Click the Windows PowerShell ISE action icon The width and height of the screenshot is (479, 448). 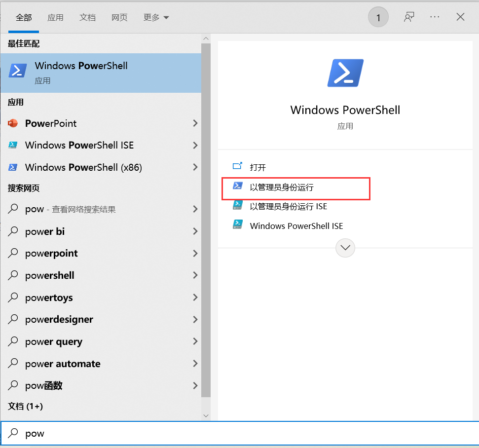tap(237, 224)
